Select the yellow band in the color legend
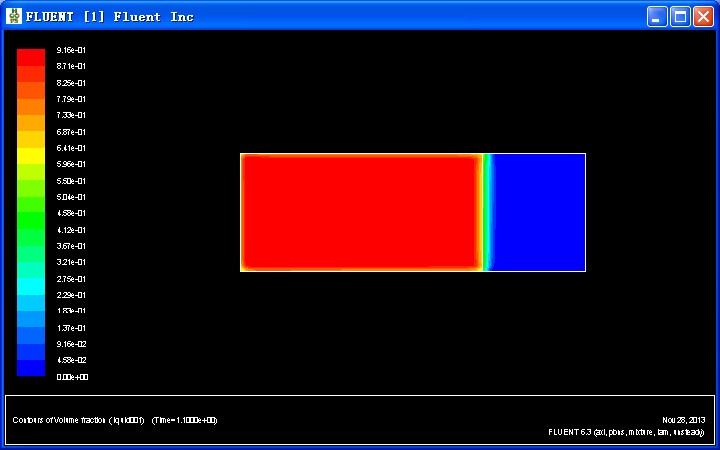Screen dimensions: 720x450 pos(31,155)
